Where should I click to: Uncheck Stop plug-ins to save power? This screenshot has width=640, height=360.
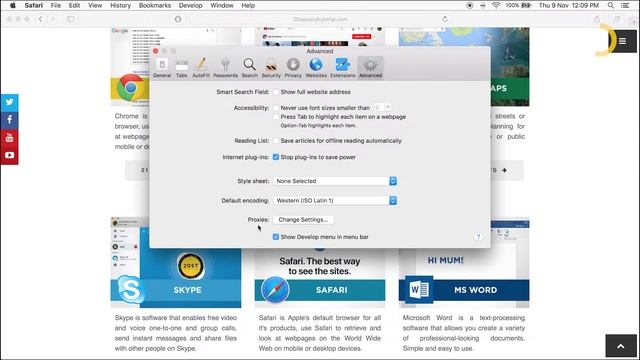pyautogui.click(x=276, y=157)
